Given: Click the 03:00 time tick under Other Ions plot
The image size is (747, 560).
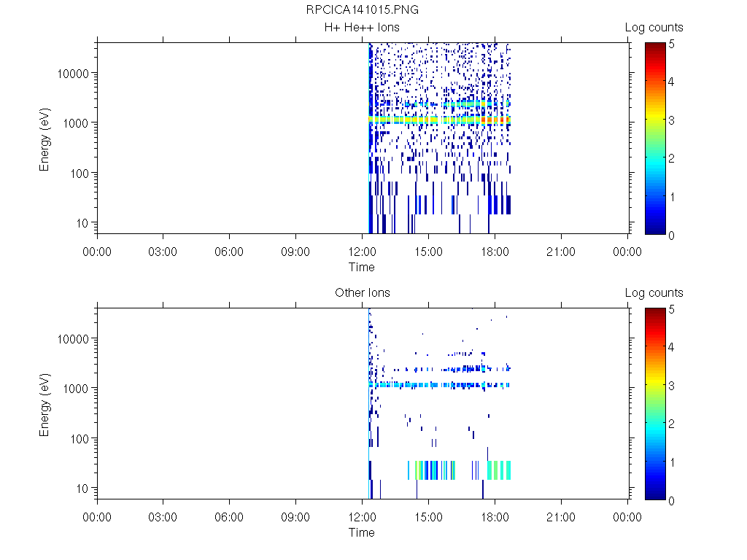Looking at the screenshot, I should pos(163,517).
